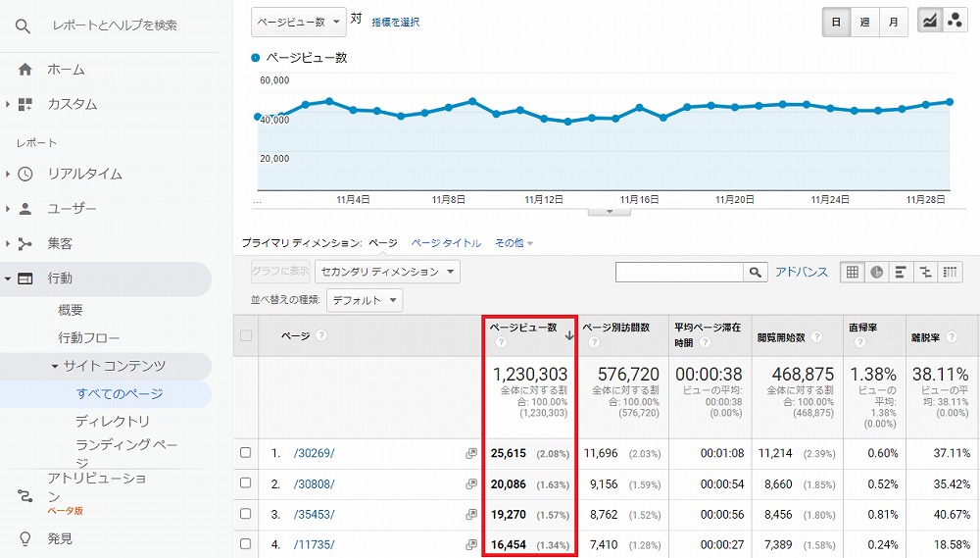Open /30269/ page in new window icon
The image size is (980, 558).
(471, 453)
